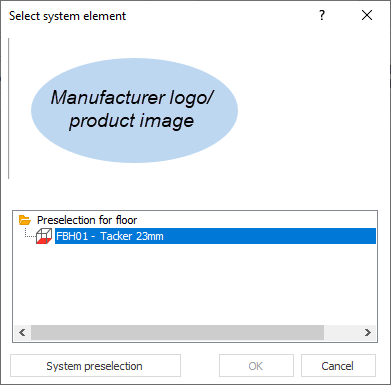Click the scrollbar track right of the thumb
Image resolution: width=391 pixels, height=385 pixels.
(341, 332)
